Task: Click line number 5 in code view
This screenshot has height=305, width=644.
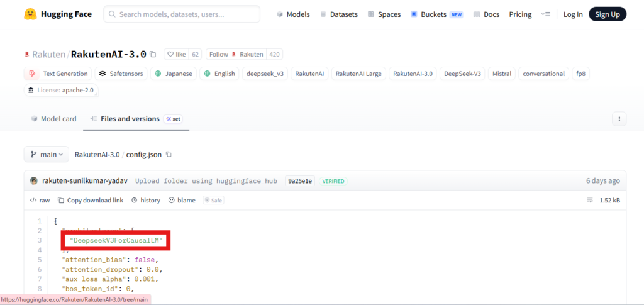Action: coord(40,260)
